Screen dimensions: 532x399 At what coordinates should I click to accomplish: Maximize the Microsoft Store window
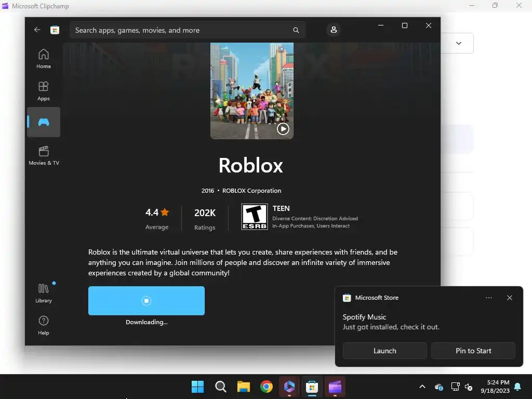click(404, 25)
